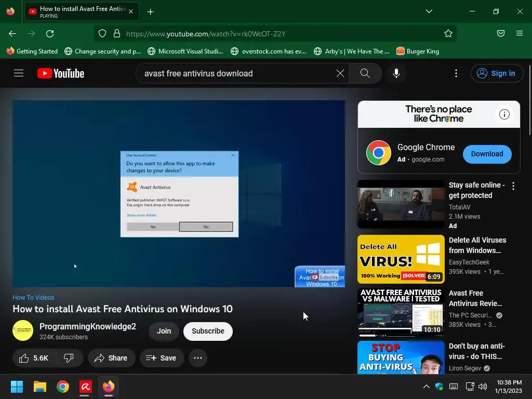Open volume control in tray
Image resolution: width=532 pixels, height=399 pixels.
[483, 387]
